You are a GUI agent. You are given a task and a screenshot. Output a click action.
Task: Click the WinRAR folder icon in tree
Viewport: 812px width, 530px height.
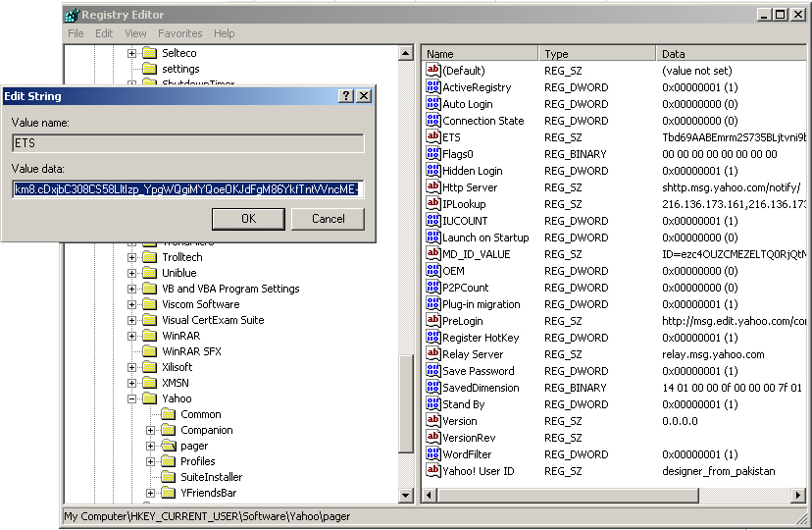coord(149,336)
